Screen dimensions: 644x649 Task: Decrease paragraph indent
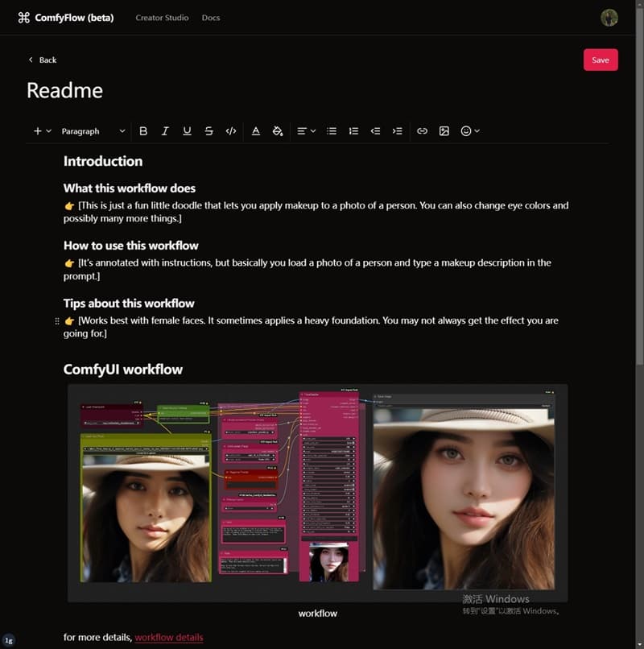[x=375, y=131]
